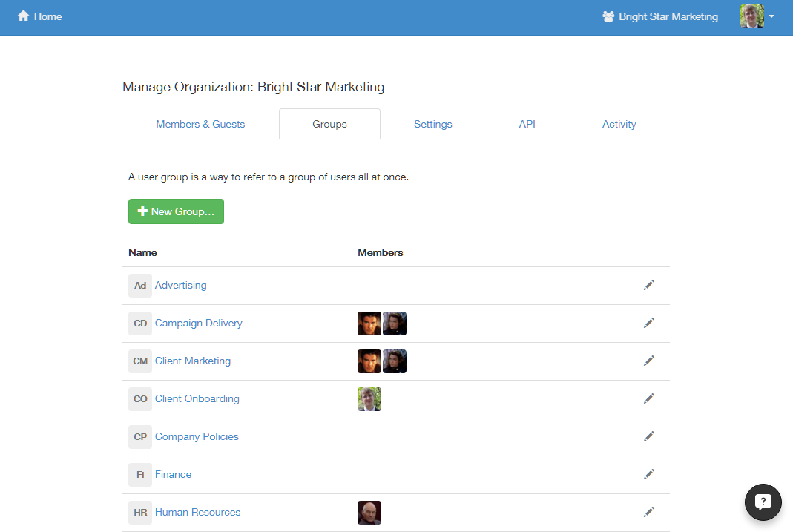Edit the Client Onboarding group with pencil
The image size is (793, 532).
tap(649, 398)
